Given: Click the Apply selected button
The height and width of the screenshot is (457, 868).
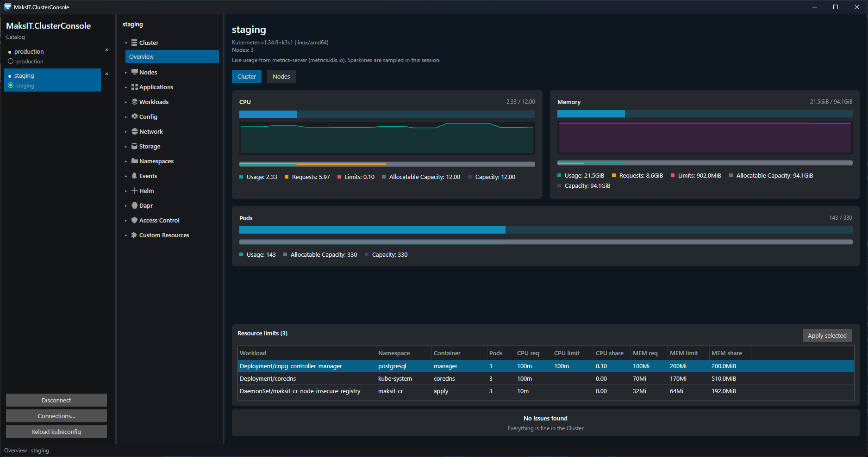Looking at the screenshot, I should click(827, 335).
